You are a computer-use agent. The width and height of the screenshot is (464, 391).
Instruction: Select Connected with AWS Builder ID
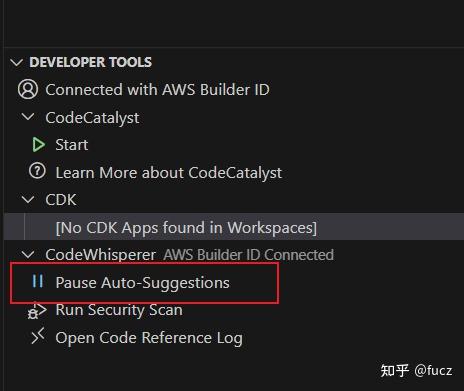[x=157, y=90]
